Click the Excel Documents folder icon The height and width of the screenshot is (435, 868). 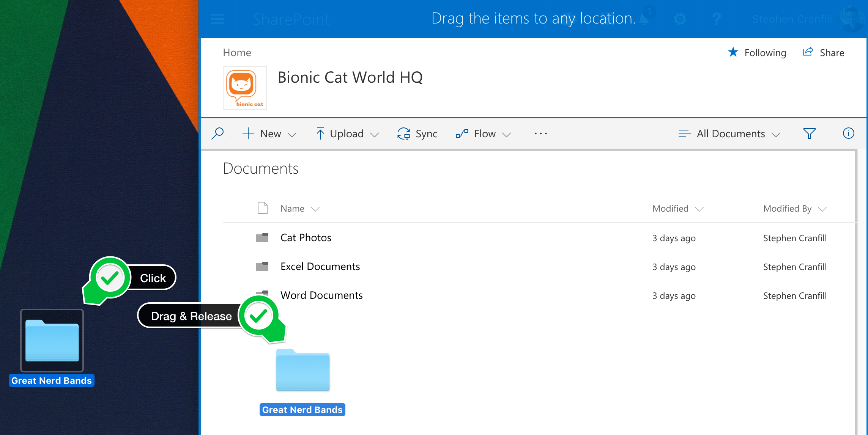(262, 267)
